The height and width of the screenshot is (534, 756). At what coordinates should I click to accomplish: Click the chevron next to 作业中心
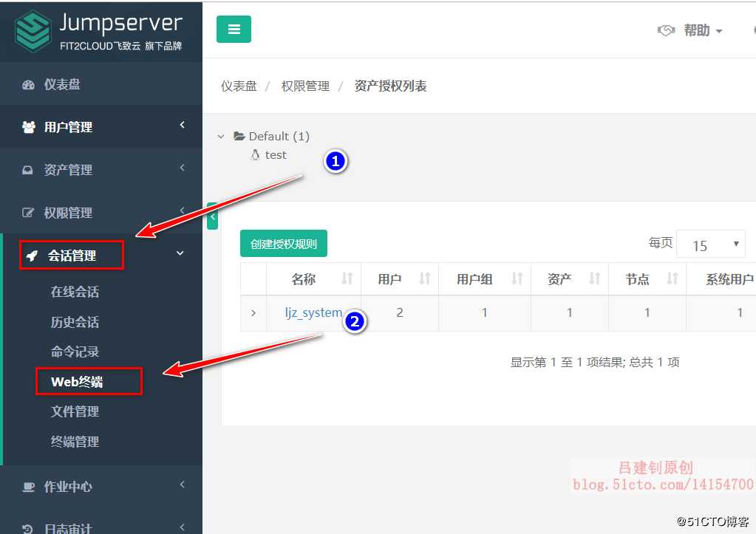183,485
